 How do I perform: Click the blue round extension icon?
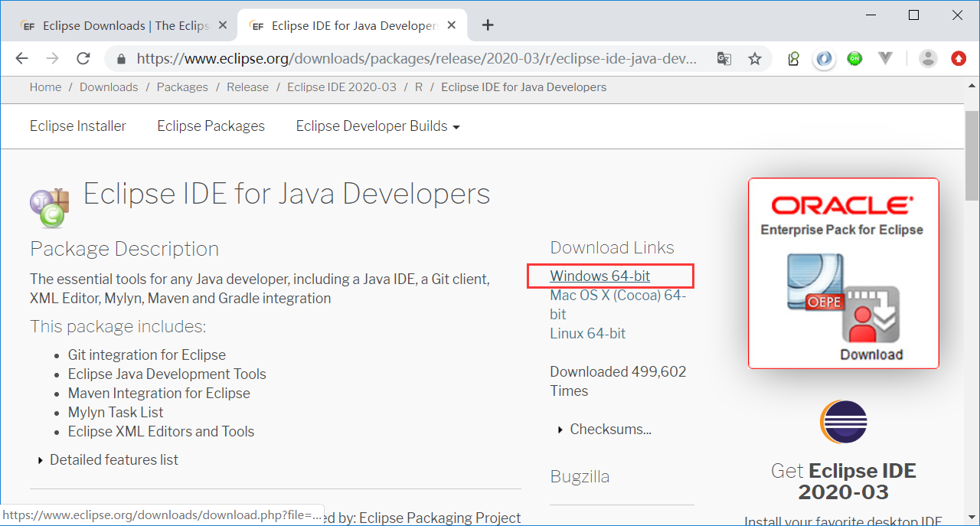click(x=824, y=58)
